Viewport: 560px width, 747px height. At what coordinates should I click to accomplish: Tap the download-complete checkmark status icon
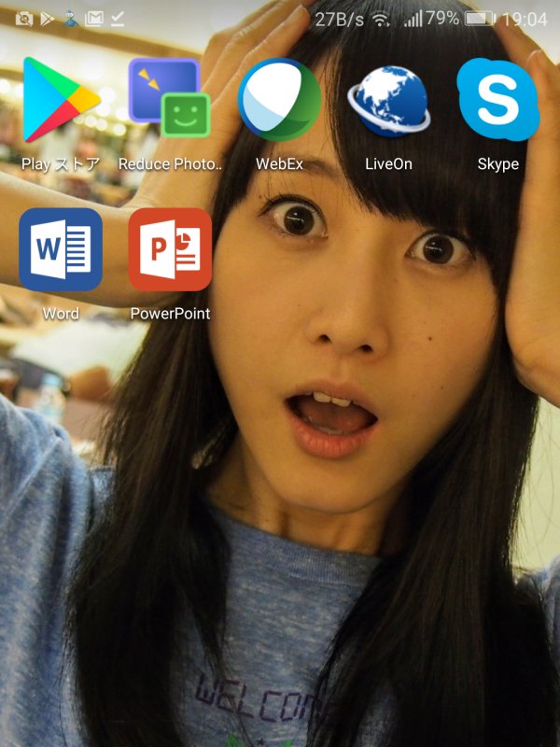(x=118, y=19)
